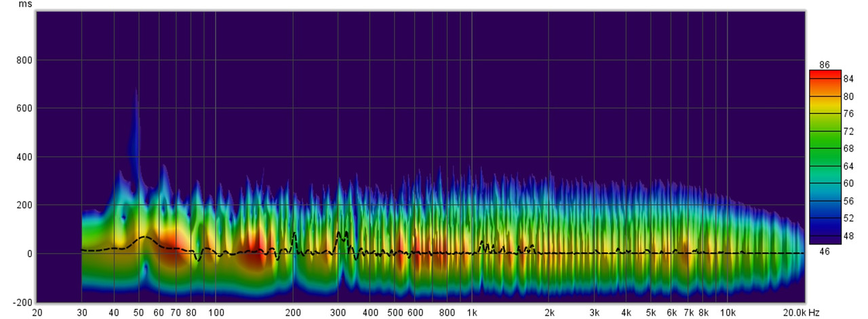
Task: Click the 46 minimum value below colour scale
Action: 825,250
